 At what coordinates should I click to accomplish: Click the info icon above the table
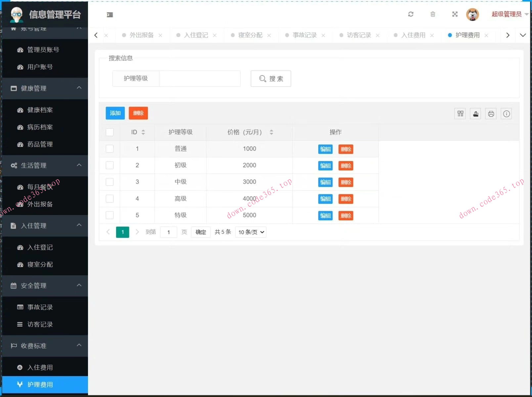tap(506, 113)
